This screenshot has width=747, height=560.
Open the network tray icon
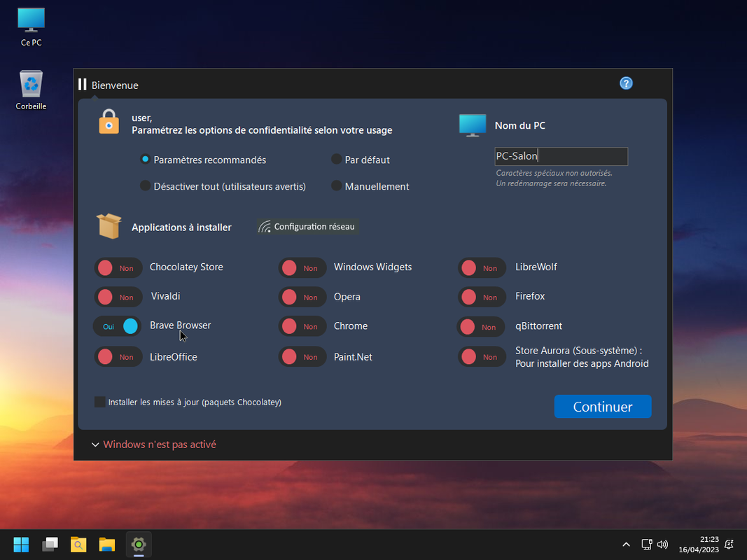[x=646, y=545]
